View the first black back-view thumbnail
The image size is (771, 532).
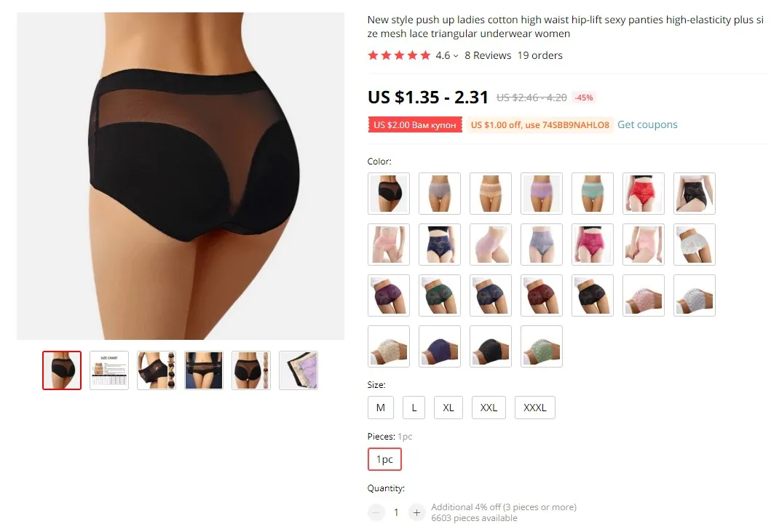click(x=62, y=370)
